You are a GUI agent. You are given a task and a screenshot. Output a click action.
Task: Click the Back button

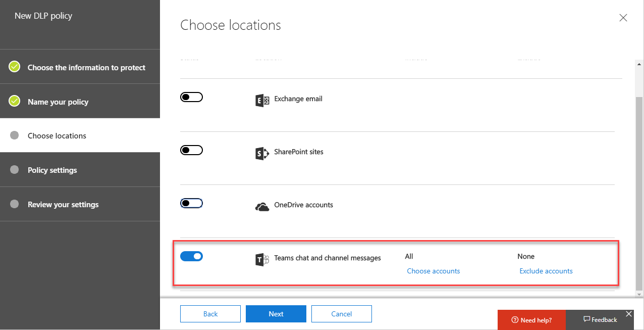(x=210, y=314)
